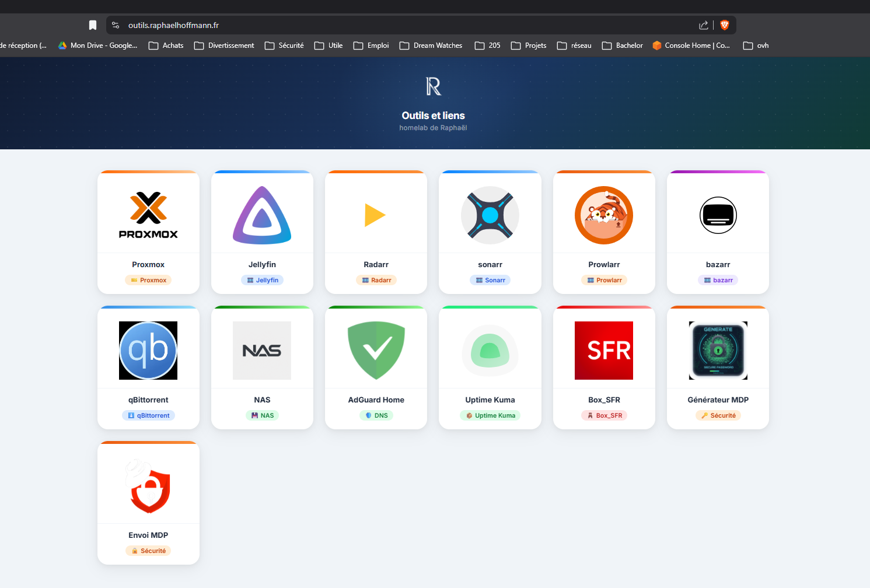Click Sécurité tag under Envoi MDP
870x588 pixels.
coord(148,551)
